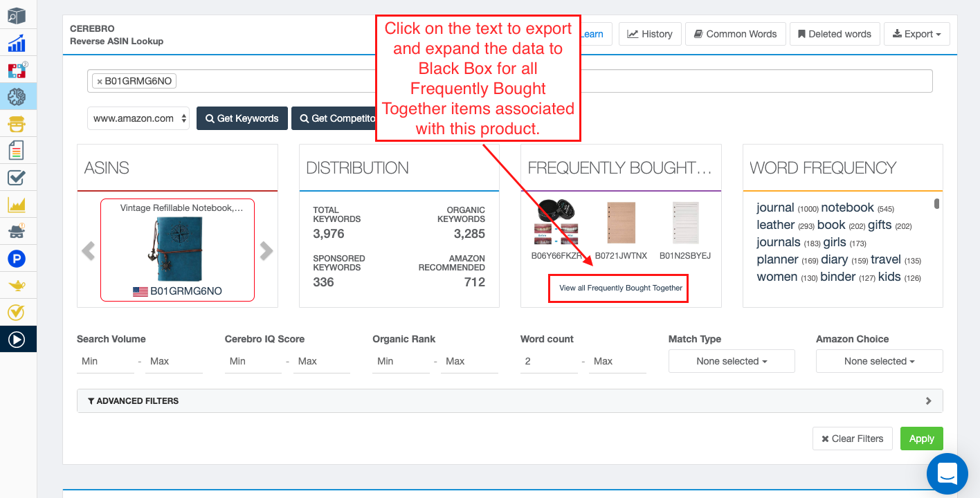Click the Vintage Refillable Notebook product image
Screen dimensions: 980x498
coord(177,249)
